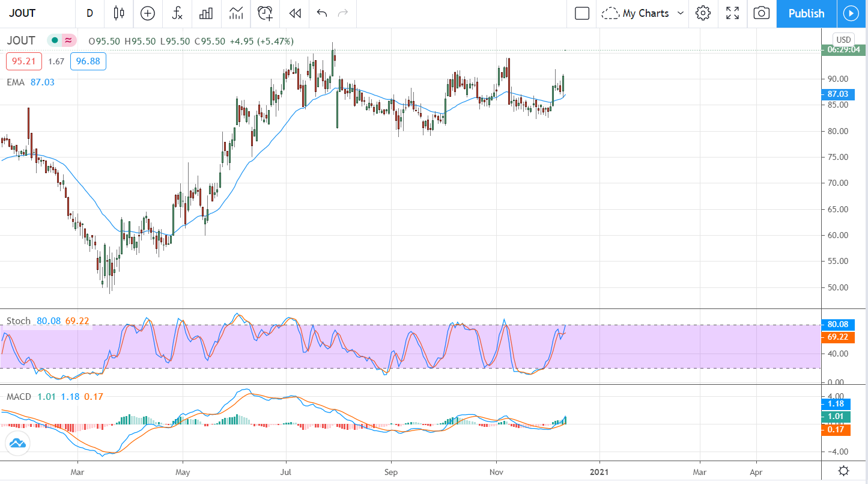
Task: Open the fx indicators menu
Action: [x=177, y=13]
